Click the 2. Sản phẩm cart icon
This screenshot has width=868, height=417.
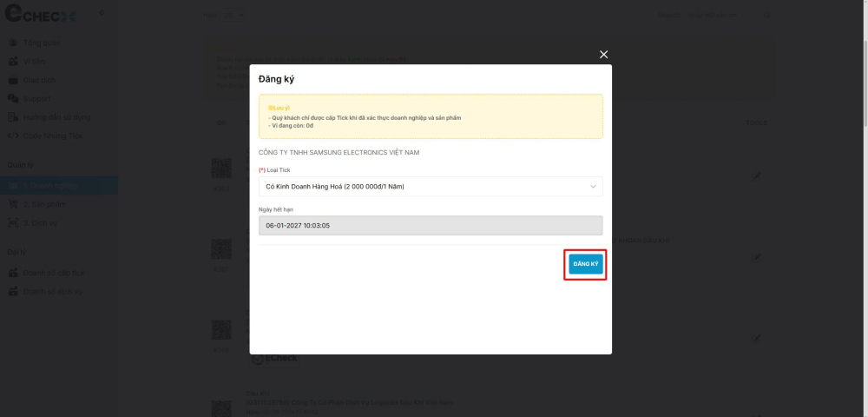[x=13, y=204]
